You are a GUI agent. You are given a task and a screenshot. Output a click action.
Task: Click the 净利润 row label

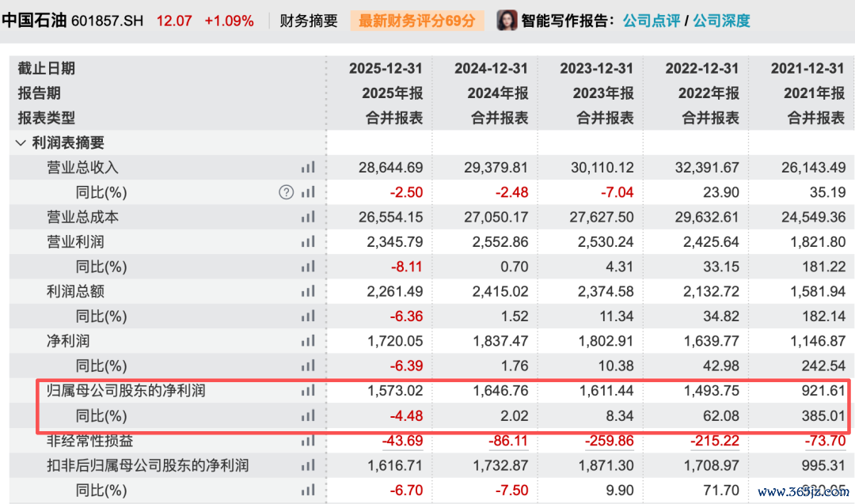pos(68,340)
